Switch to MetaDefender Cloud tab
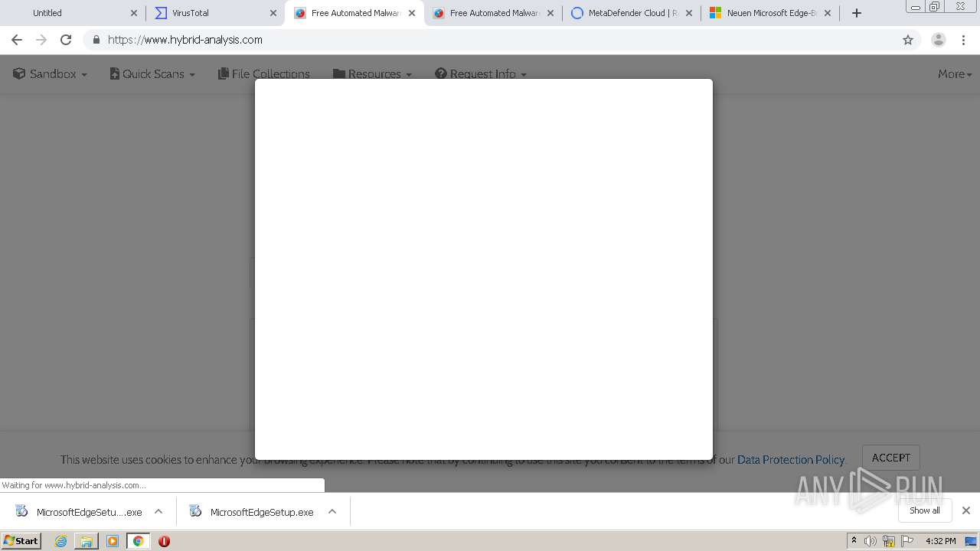Screen dimensions: 980x551 click(x=632, y=13)
